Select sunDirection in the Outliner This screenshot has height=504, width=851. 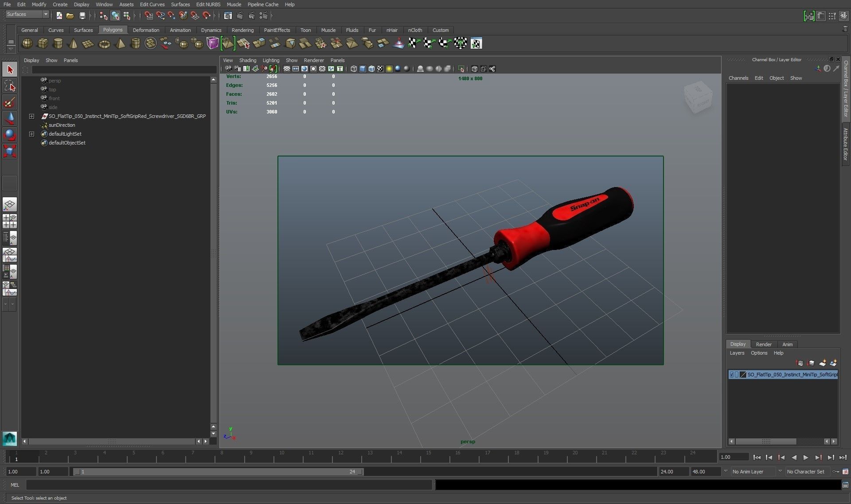(x=62, y=125)
